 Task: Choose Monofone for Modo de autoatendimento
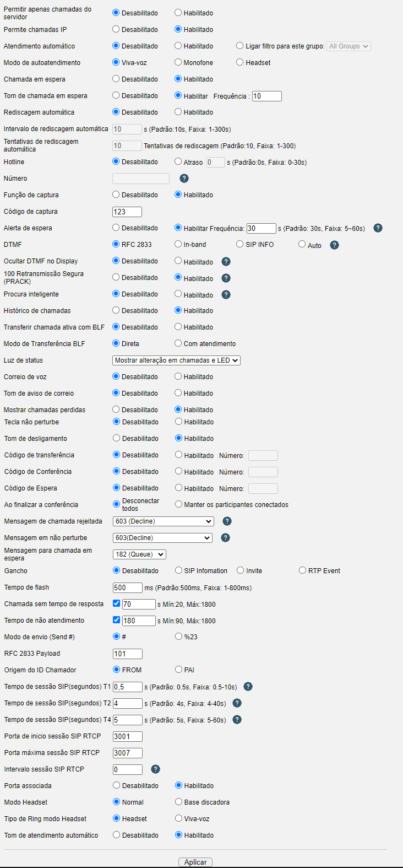178,62
